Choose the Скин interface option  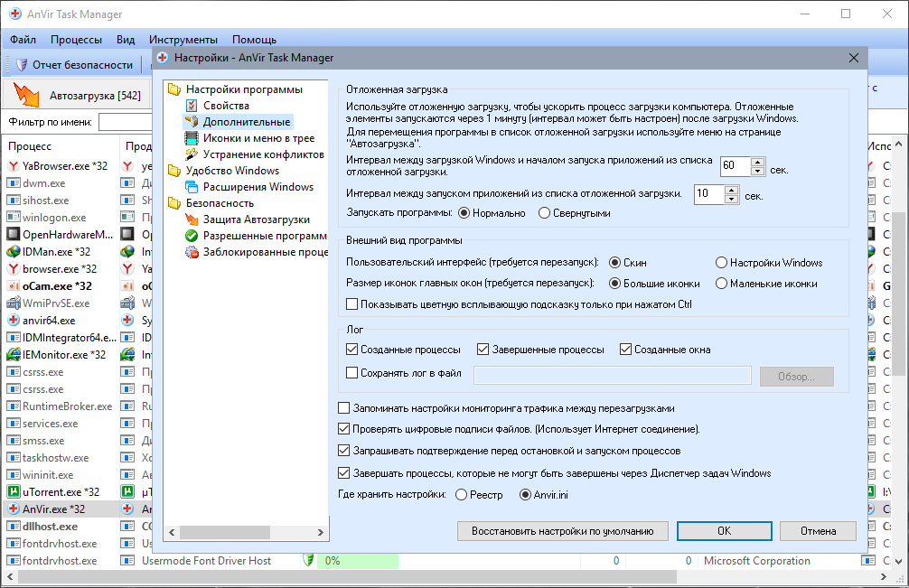click(614, 263)
